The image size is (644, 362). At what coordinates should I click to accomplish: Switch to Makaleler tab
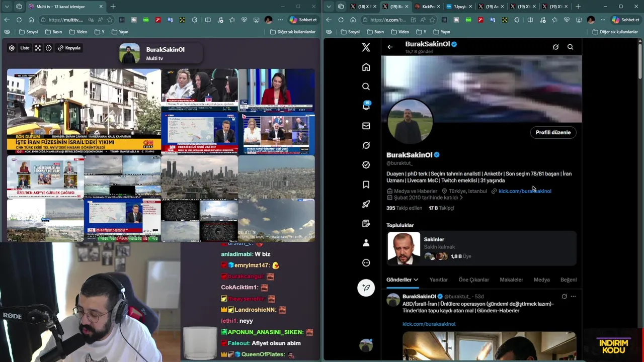(x=511, y=280)
